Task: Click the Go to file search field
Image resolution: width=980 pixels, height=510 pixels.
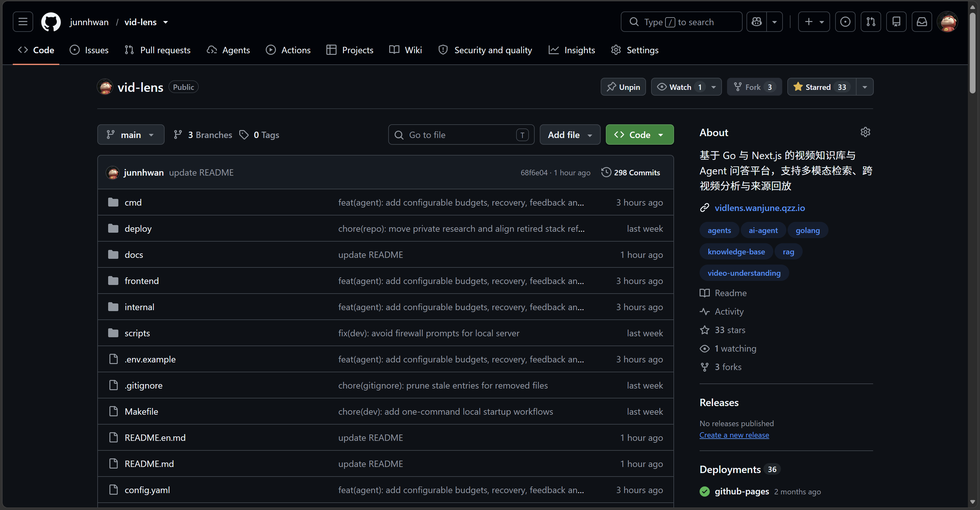Action: 461,135
